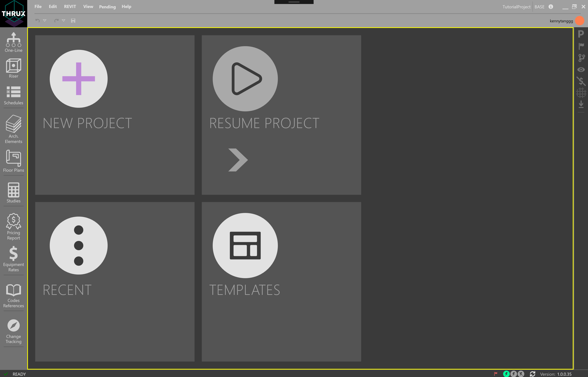Open the Pending menu

(107, 7)
